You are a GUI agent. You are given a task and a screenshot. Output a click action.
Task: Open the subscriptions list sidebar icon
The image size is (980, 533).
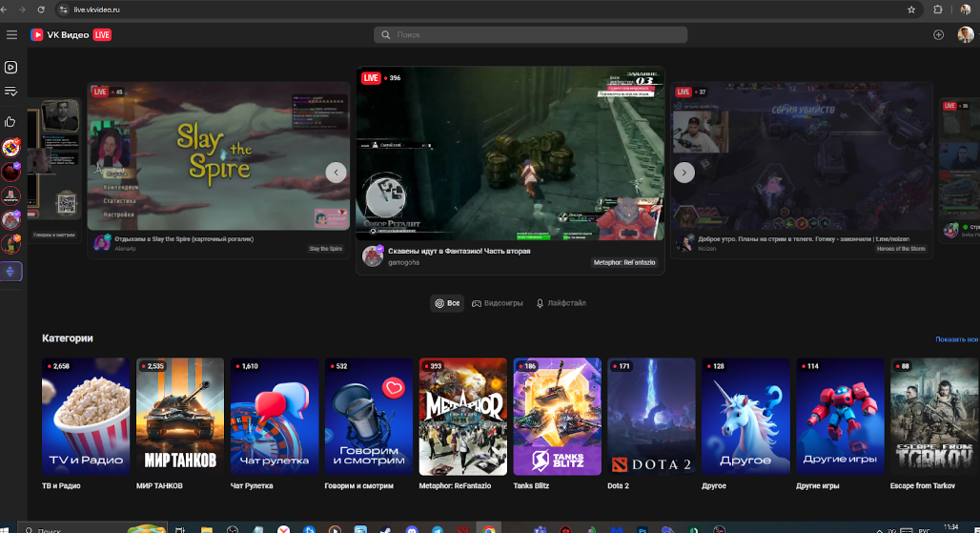[10, 92]
